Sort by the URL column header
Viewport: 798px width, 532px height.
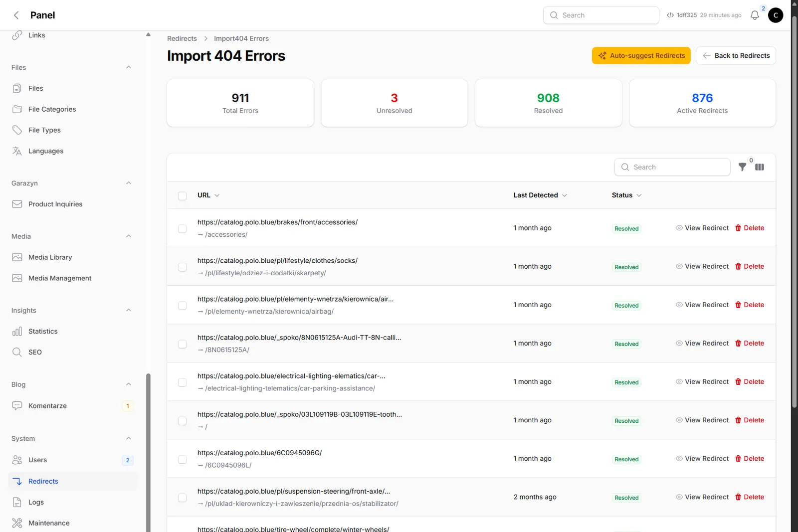pos(208,195)
